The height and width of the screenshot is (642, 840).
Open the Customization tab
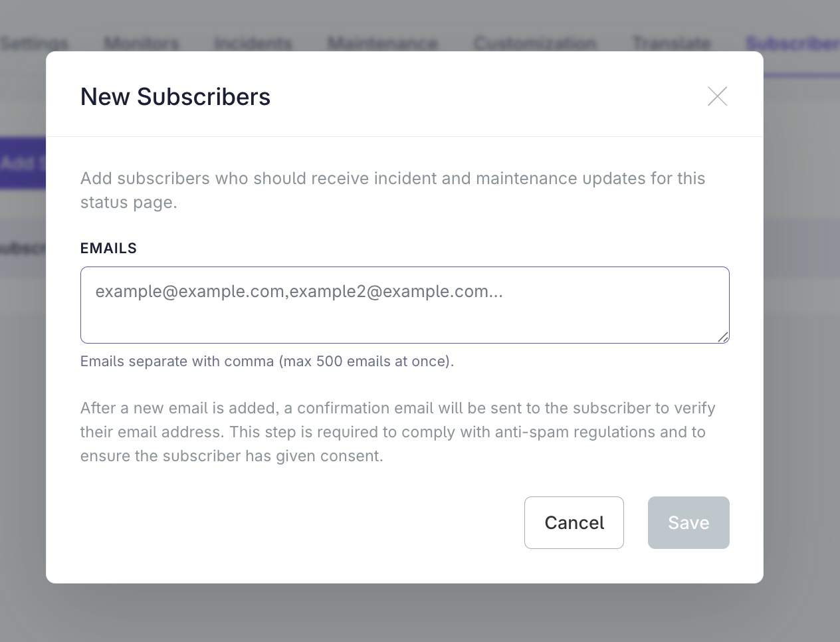coord(535,44)
